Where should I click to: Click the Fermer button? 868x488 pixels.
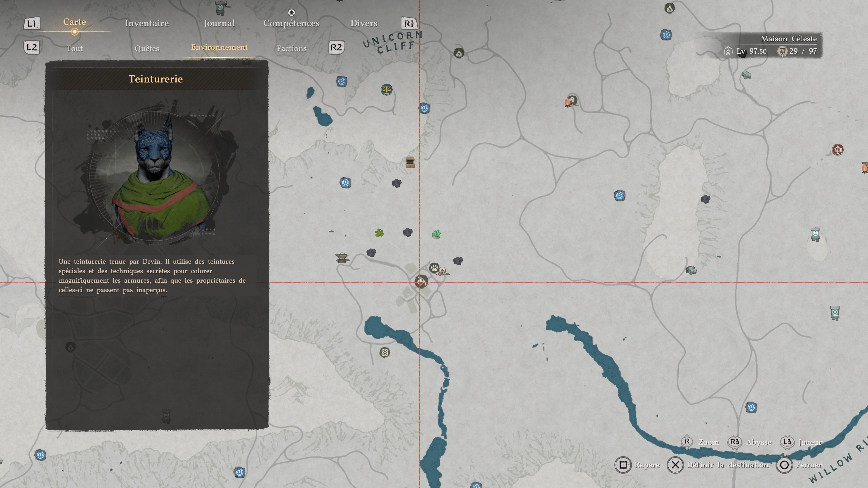click(x=799, y=465)
